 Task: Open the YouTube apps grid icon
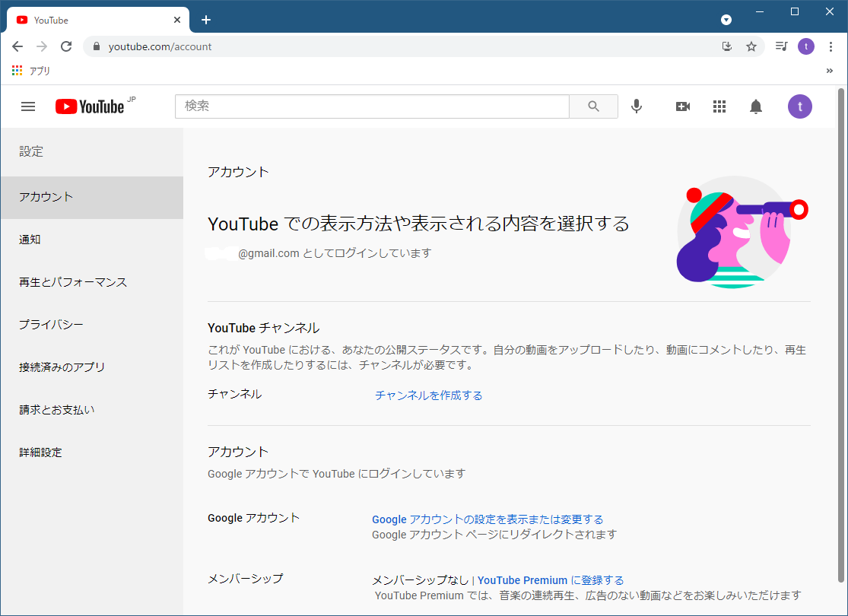click(719, 106)
